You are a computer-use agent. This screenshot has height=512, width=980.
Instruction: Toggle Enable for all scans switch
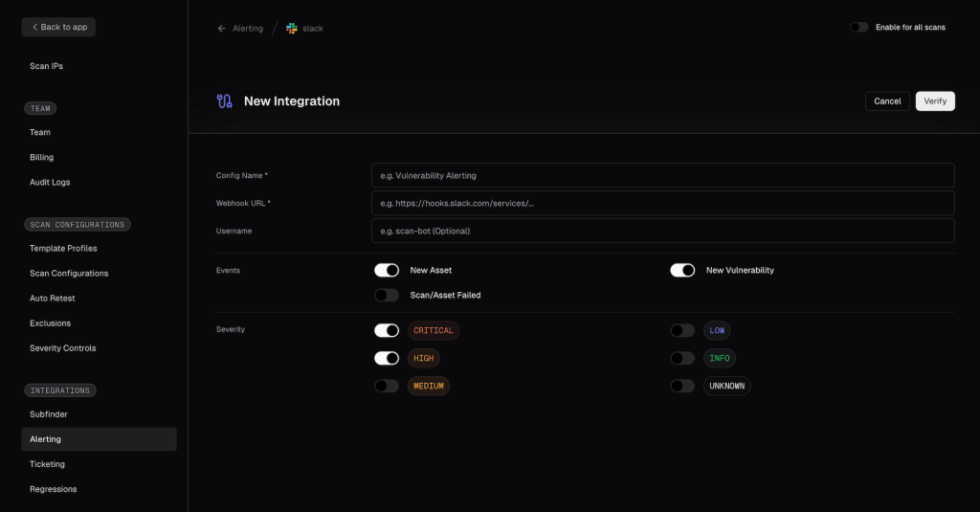click(858, 27)
